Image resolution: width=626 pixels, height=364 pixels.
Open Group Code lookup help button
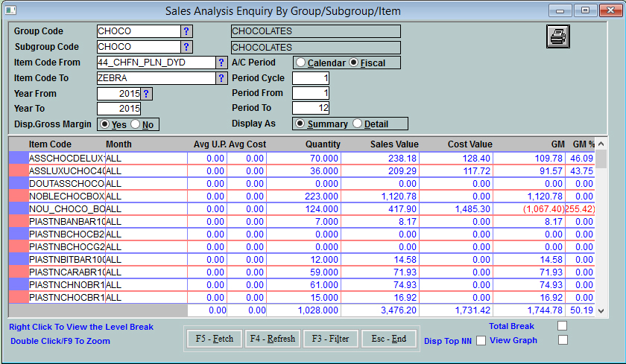pyautogui.click(x=186, y=31)
